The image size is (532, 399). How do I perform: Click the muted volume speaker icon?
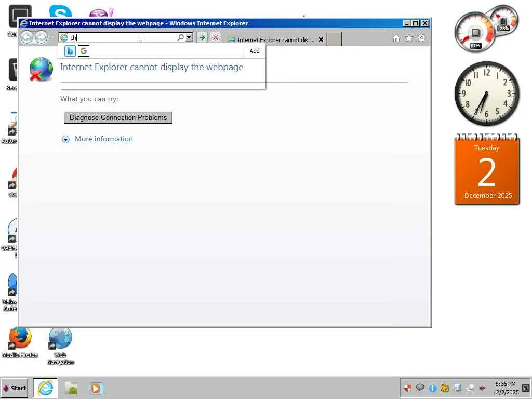coord(482,388)
